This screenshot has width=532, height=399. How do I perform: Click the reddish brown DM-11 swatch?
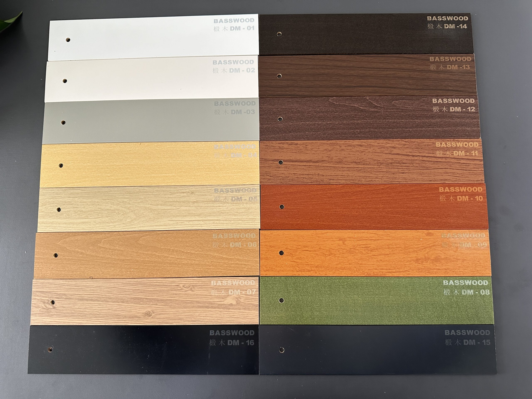coord(372,162)
